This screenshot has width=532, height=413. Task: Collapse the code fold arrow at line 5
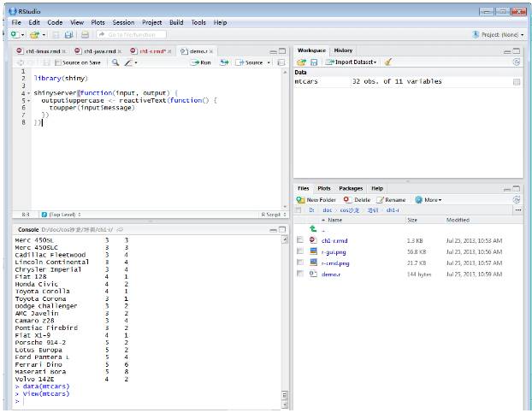click(29, 101)
